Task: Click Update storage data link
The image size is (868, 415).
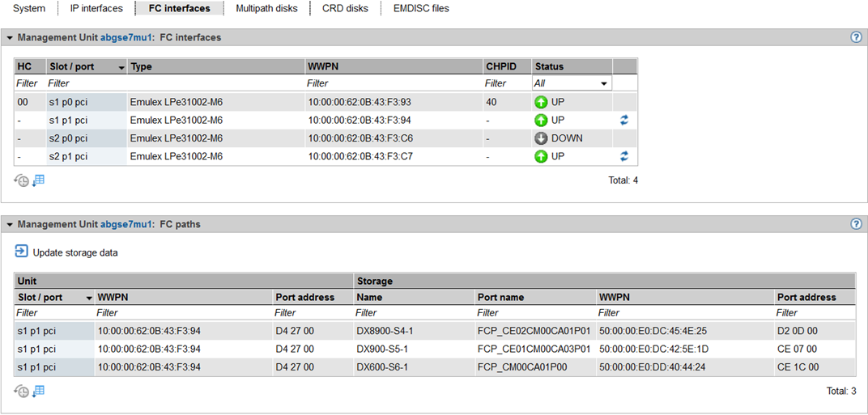Action: point(75,252)
